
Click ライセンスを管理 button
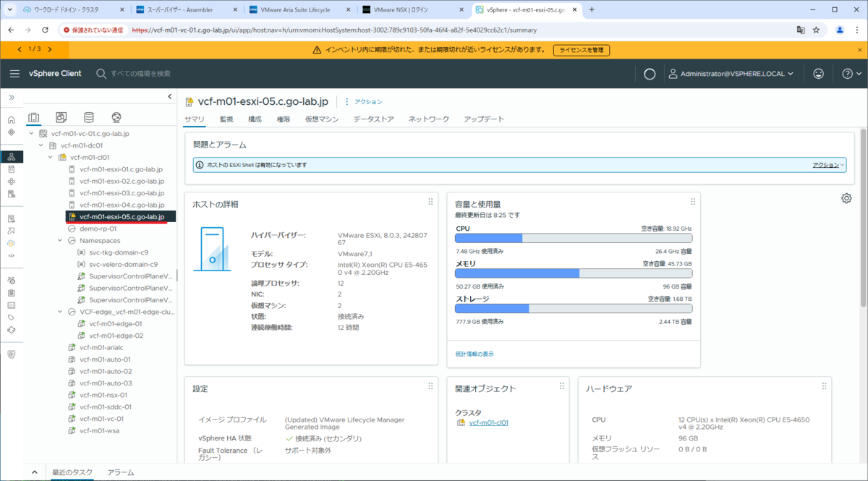point(582,50)
